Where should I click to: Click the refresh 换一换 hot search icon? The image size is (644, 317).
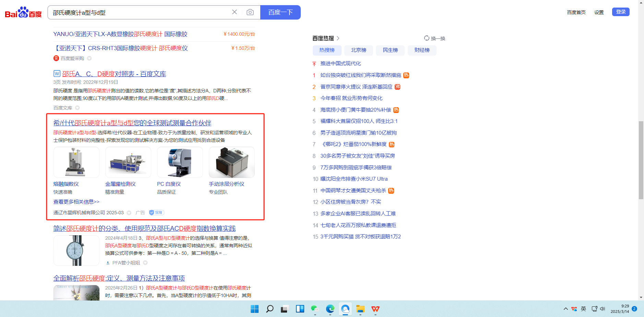point(427,38)
